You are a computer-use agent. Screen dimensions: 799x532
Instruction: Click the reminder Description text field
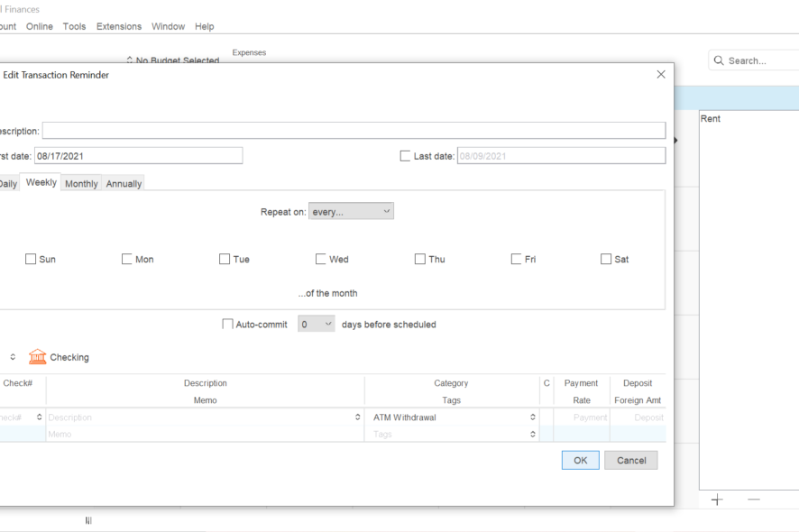354,131
